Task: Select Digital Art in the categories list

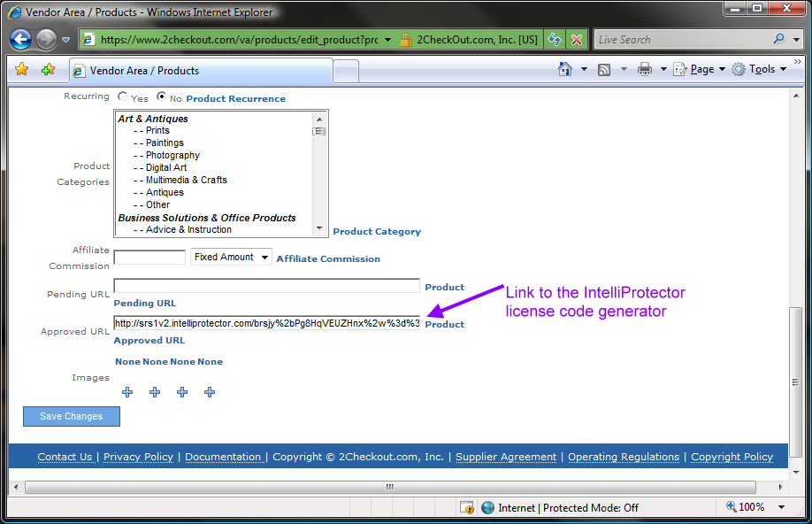Action: coord(166,168)
